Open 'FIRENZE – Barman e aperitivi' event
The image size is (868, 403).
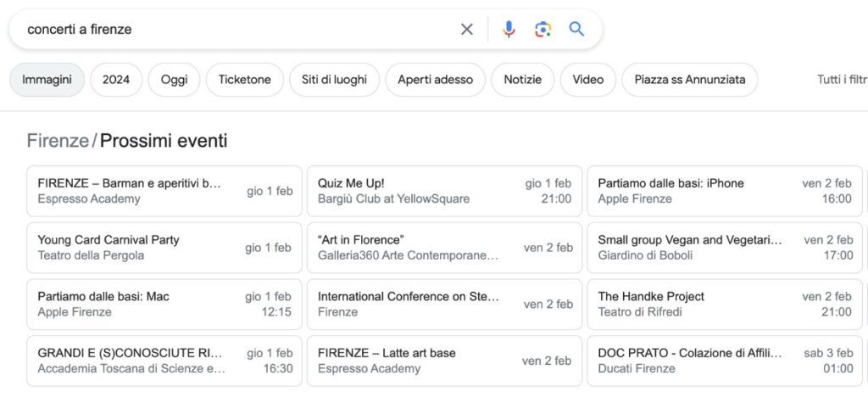click(x=164, y=191)
